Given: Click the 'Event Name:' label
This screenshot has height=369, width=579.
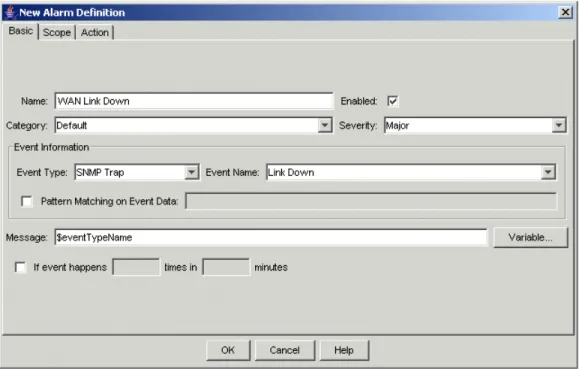Looking at the screenshot, I should (232, 172).
